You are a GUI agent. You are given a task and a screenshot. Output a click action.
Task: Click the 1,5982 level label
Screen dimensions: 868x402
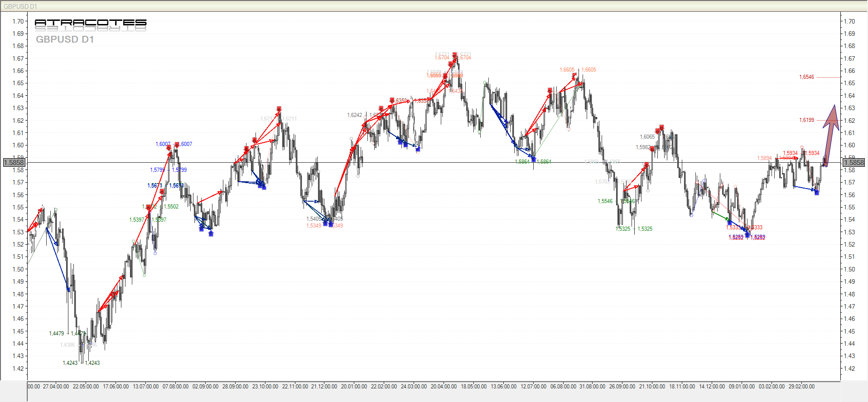point(643,147)
